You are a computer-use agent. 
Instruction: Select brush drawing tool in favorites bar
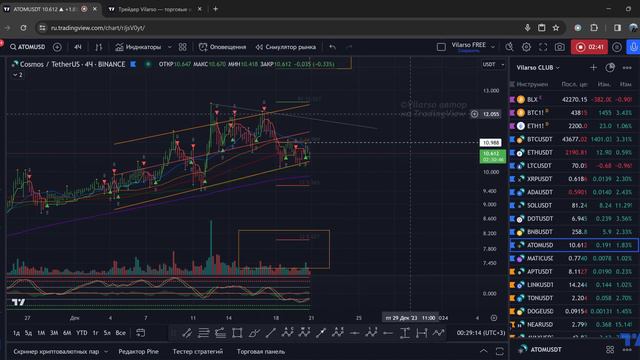pyautogui.click(x=253, y=333)
